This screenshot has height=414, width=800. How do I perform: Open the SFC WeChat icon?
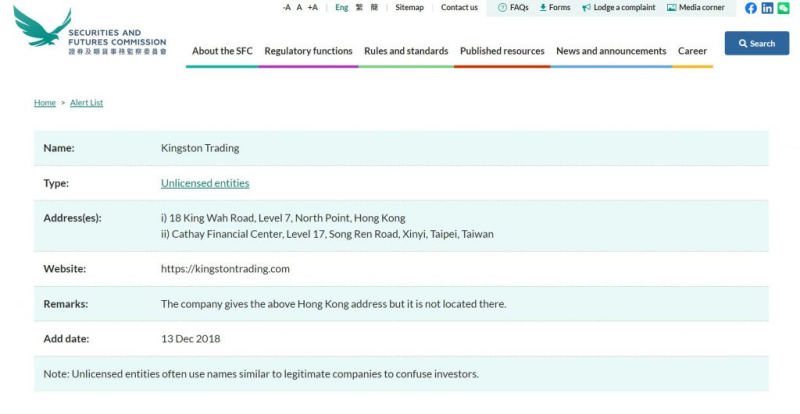point(783,8)
